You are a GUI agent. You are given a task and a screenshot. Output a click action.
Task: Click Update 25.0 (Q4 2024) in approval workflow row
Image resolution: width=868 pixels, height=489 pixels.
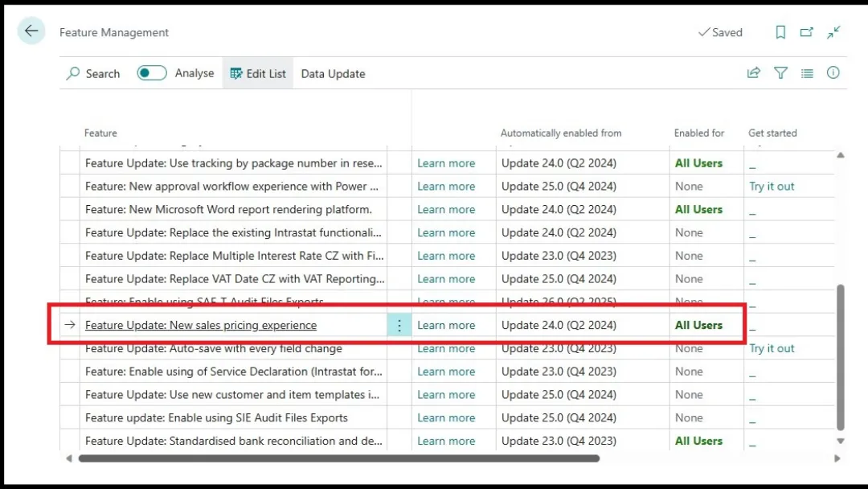point(559,187)
